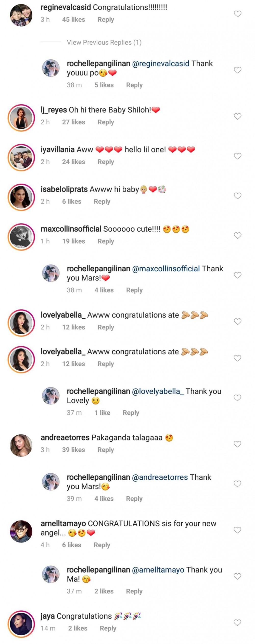Expand View Previous Replies (1)

104,42
